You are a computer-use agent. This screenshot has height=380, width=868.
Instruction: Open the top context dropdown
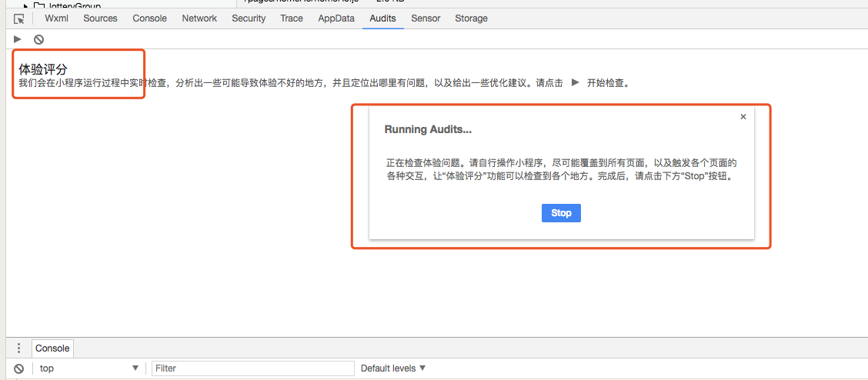click(x=89, y=368)
